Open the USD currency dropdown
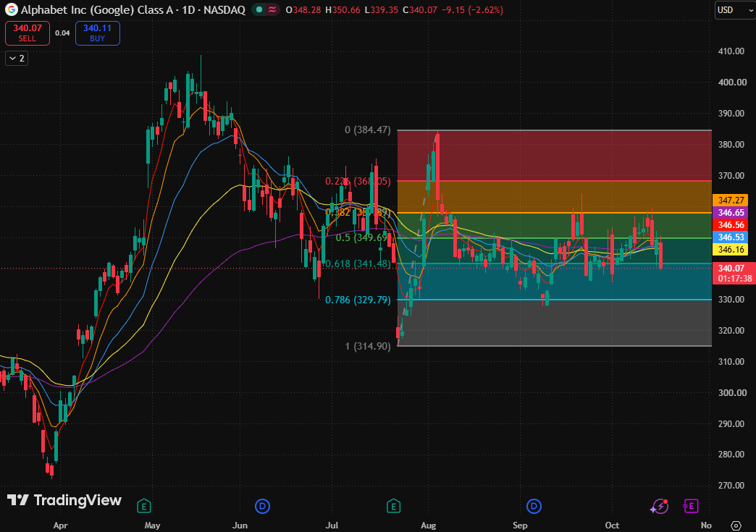Viewport: 756px width, 532px height. 735,10
